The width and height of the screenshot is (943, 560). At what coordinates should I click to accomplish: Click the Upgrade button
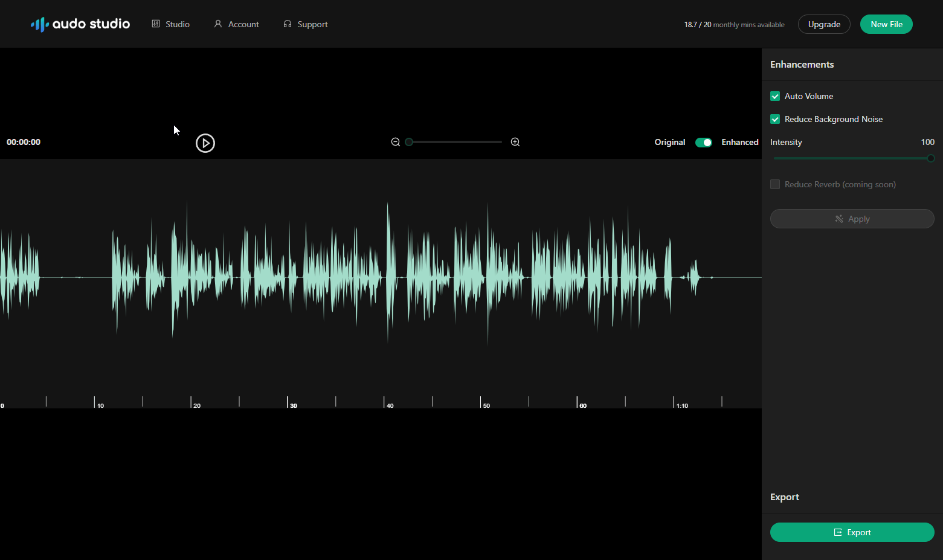pos(824,24)
